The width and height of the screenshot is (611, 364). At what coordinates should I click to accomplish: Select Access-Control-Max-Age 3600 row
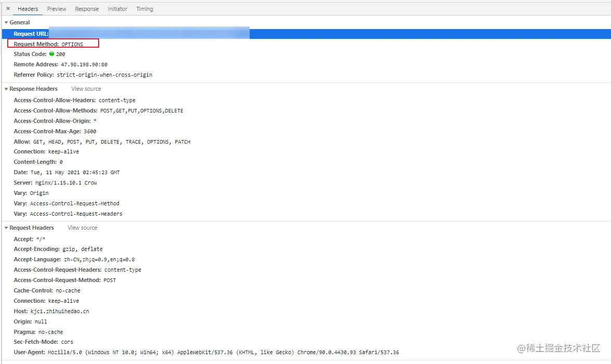tap(55, 131)
